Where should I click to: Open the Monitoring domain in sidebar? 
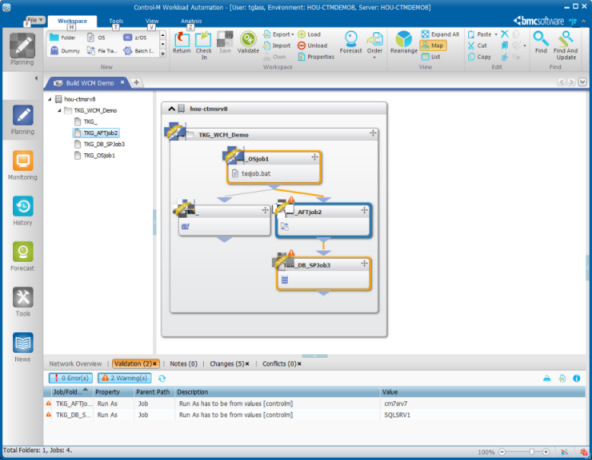(x=23, y=165)
